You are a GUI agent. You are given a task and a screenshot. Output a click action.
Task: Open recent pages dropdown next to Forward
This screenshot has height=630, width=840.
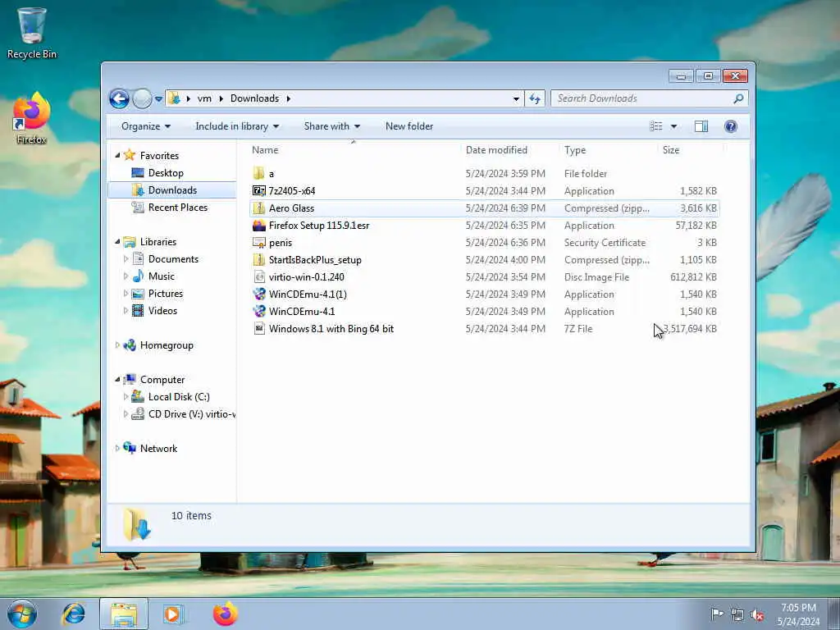158,99
